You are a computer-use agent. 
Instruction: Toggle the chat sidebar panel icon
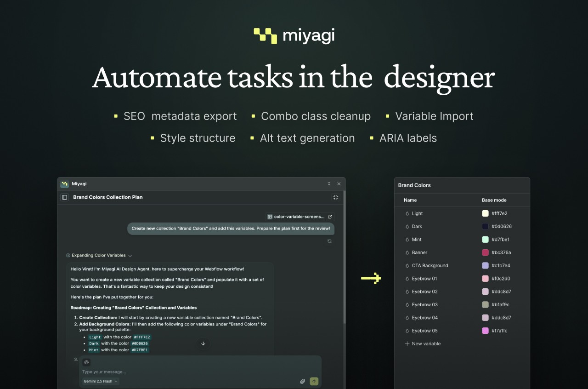click(65, 197)
